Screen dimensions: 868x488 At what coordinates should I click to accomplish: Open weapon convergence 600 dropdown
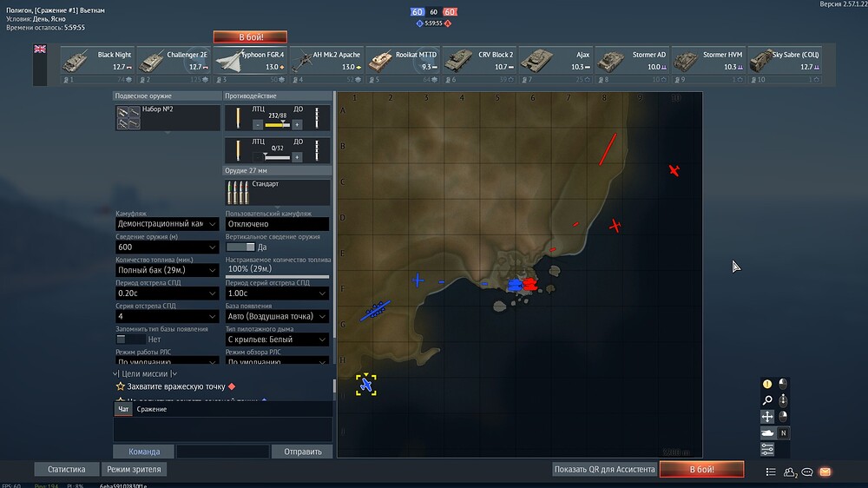click(167, 247)
